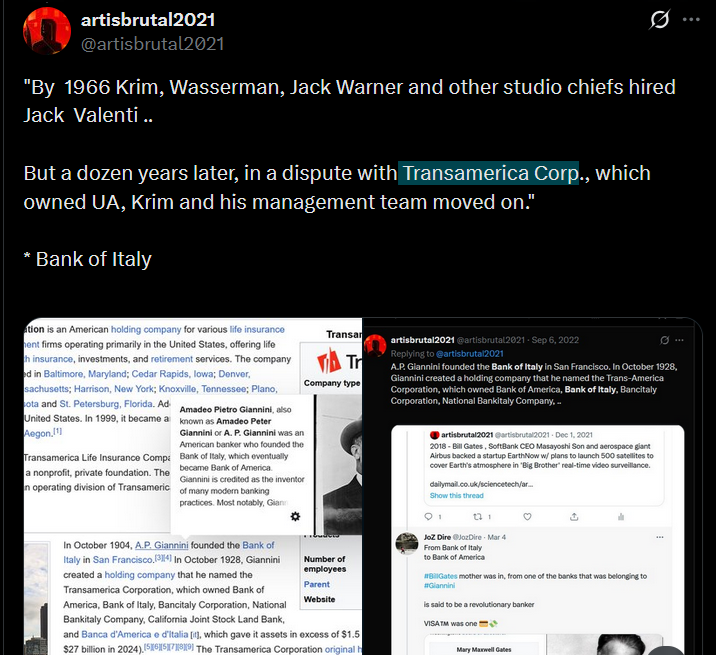Click the analytics bar-chart icon under the quoted tweet
Image resolution: width=716 pixels, height=655 pixels.
[621, 517]
